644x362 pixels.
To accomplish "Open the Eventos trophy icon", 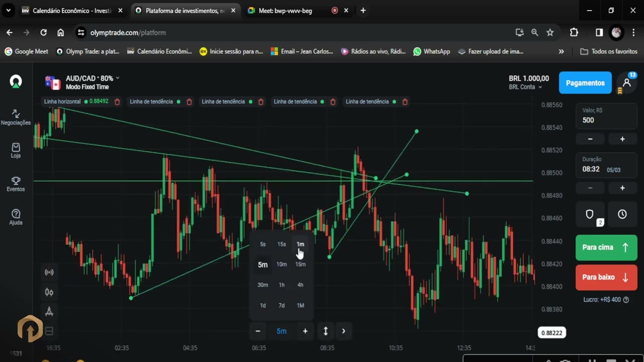I will (16, 184).
